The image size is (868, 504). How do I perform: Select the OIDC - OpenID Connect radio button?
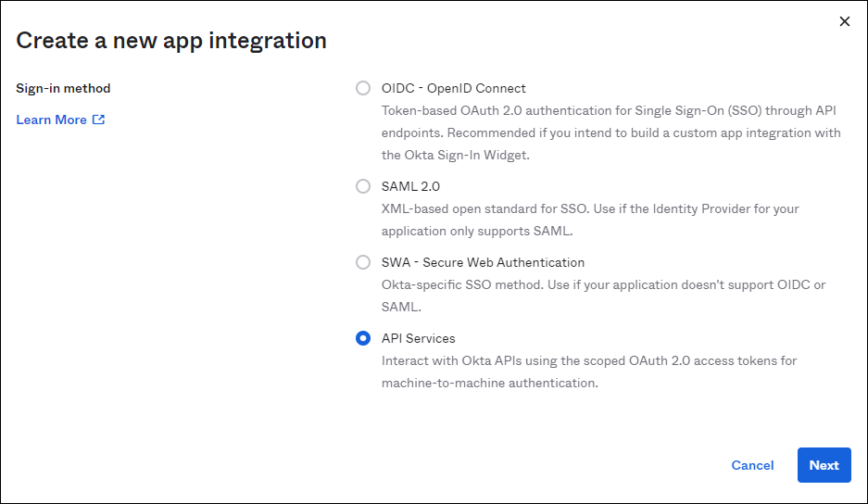363,89
